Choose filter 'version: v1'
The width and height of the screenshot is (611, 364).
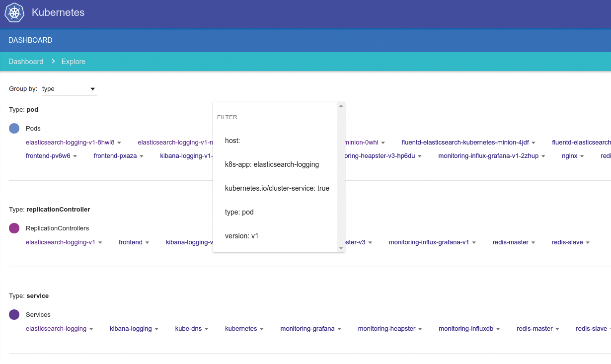275,236
